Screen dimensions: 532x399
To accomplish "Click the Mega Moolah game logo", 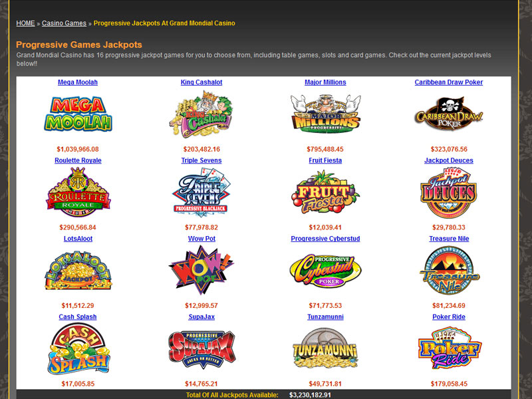I will [78, 114].
